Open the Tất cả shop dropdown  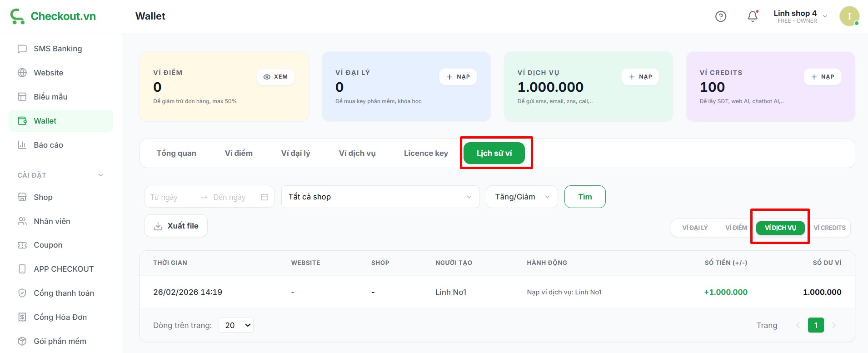[x=380, y=197]
